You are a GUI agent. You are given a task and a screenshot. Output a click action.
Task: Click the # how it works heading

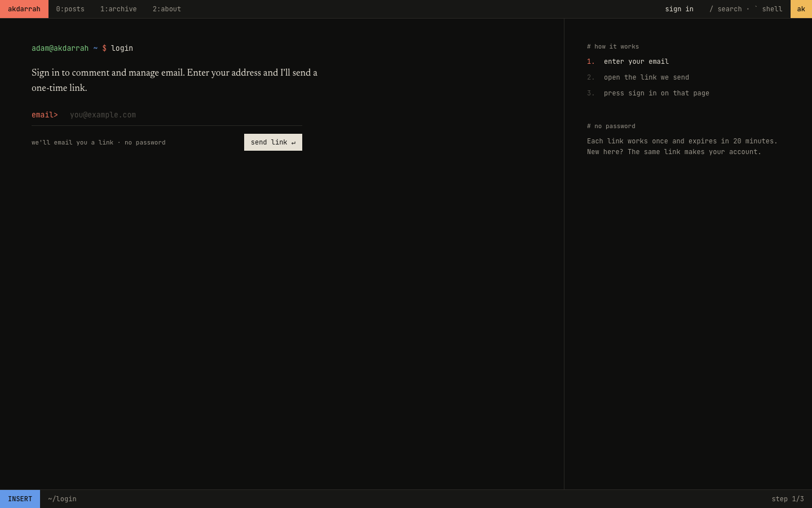(x=613, y=47)
